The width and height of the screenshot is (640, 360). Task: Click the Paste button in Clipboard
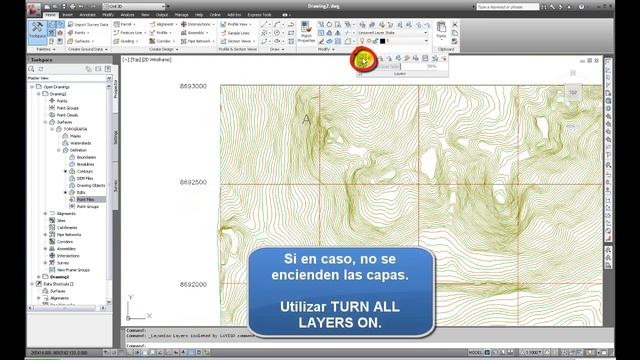[x=441, y=30]
